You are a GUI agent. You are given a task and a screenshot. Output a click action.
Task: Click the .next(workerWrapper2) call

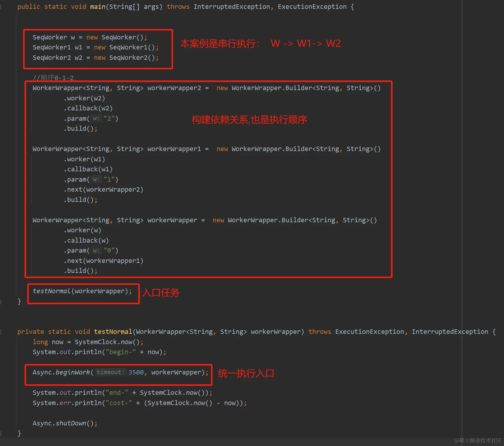(x=103, y=190)
